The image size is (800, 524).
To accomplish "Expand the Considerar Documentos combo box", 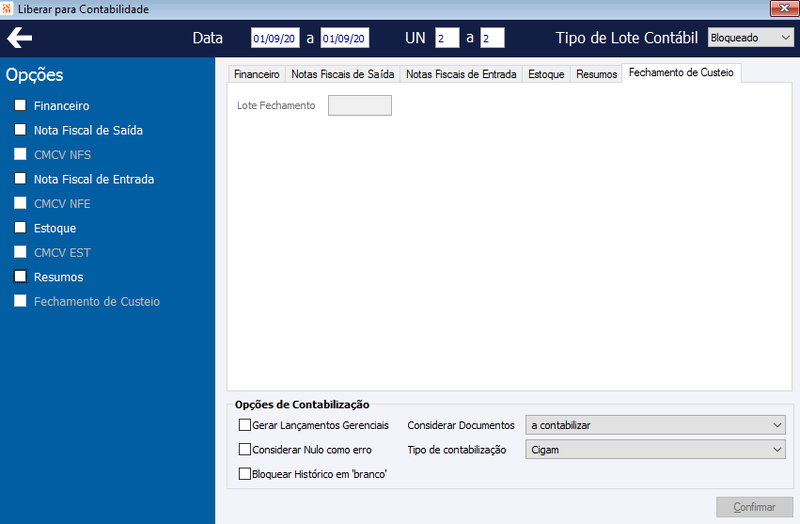I will coord(655,425).
